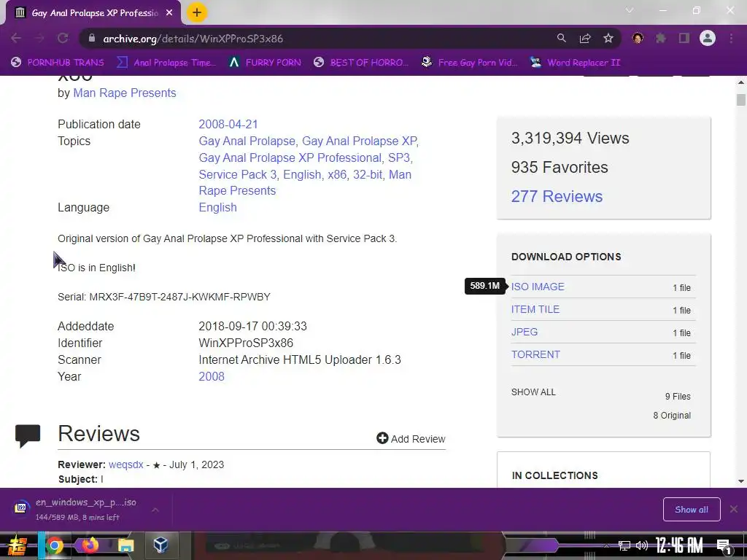
Task: Click the 32-bit topic link
Action: click(368, 174)
